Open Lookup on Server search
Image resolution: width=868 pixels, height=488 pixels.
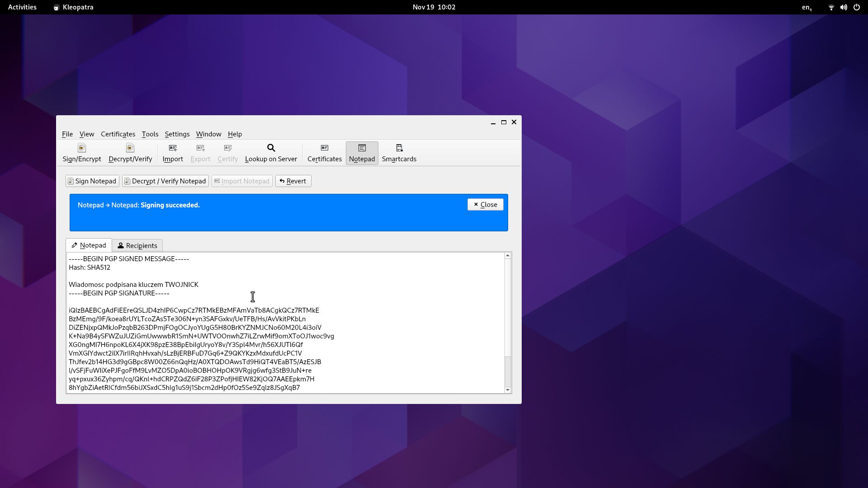271,153
